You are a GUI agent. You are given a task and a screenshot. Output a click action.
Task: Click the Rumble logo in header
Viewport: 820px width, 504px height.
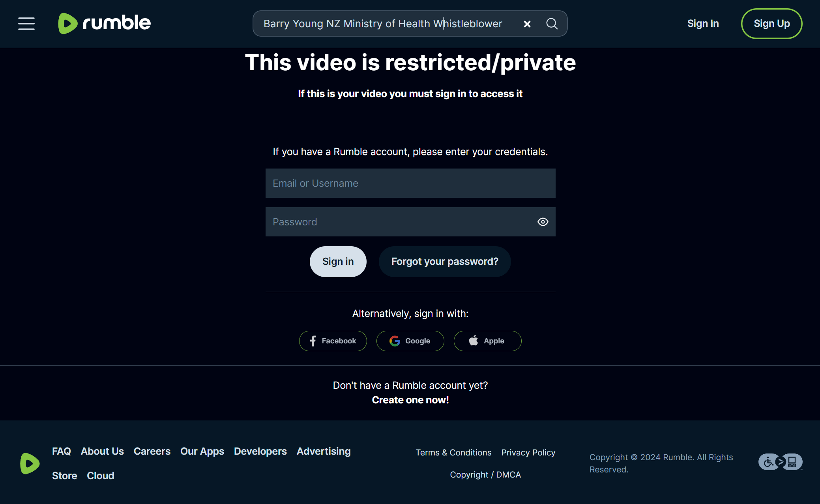point(104,23)
